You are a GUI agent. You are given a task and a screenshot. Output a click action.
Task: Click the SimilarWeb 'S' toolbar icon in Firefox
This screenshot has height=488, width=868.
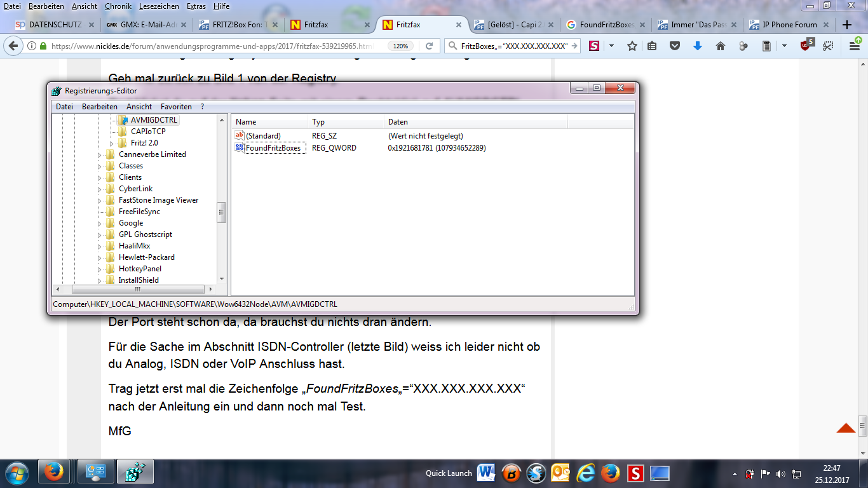594,46
